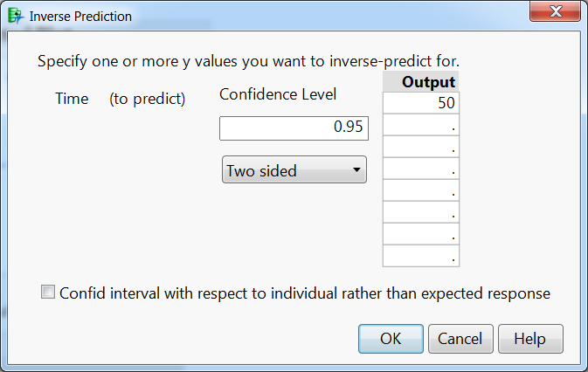The height and width of the screenshot is (372, 588).
Task: Click the Output column header
Action: (421, 82)
